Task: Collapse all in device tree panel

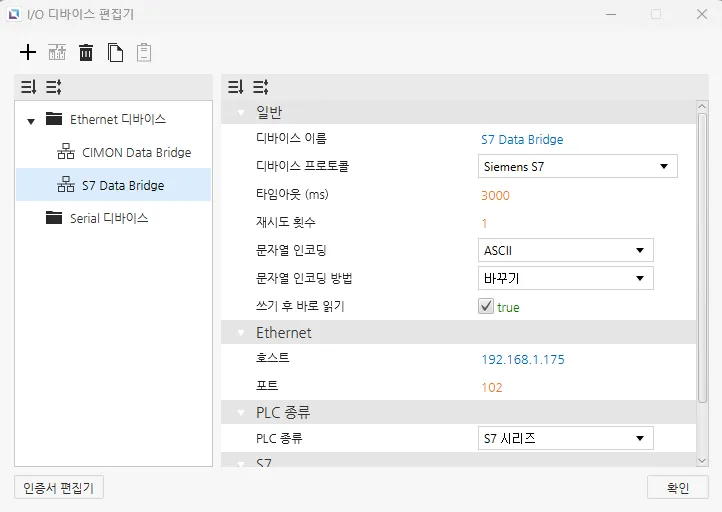Action: [x=28, y=87]
